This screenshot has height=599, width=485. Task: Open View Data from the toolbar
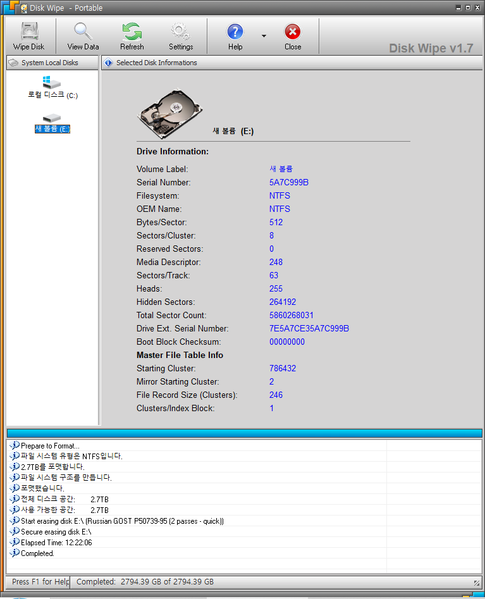pos(83,36)
